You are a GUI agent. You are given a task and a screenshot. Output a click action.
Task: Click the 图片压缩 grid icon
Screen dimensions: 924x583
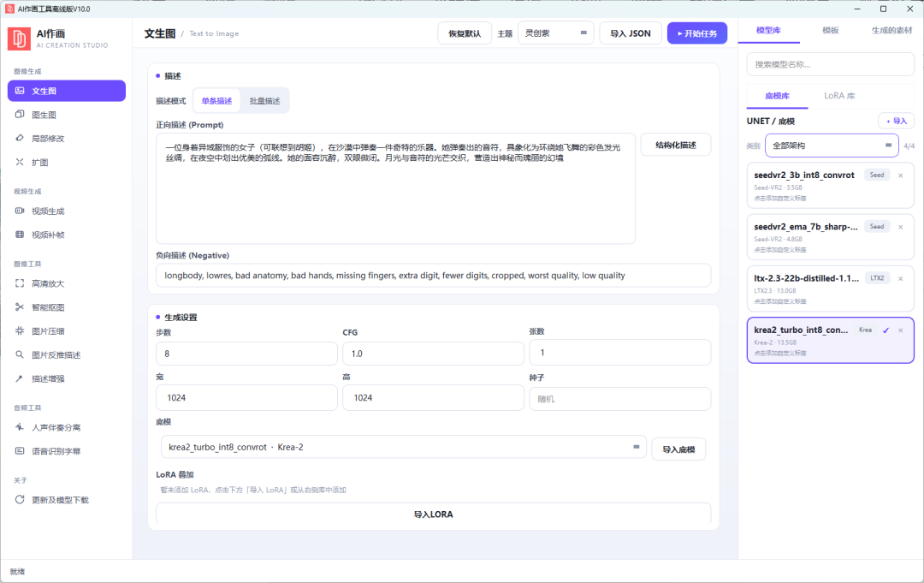(x=20, y=330)
